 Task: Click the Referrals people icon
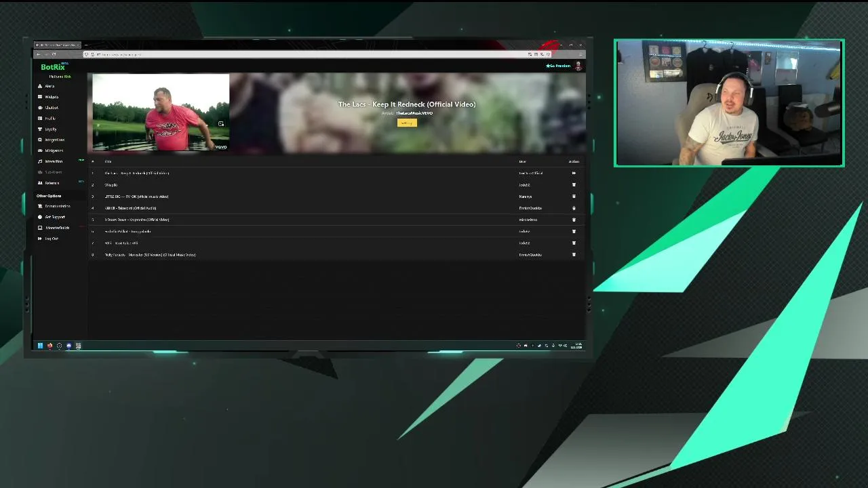(x=40, y=183)
